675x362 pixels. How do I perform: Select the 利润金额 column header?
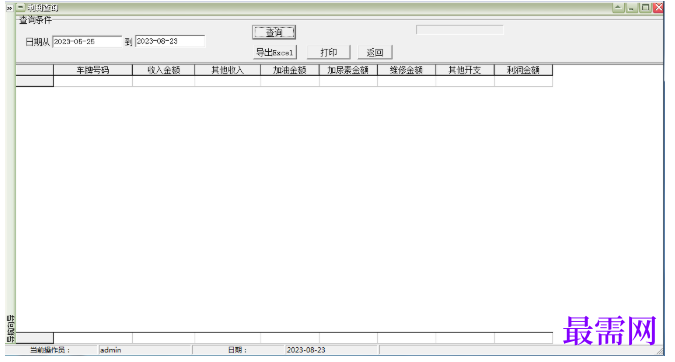pos(523,70)
